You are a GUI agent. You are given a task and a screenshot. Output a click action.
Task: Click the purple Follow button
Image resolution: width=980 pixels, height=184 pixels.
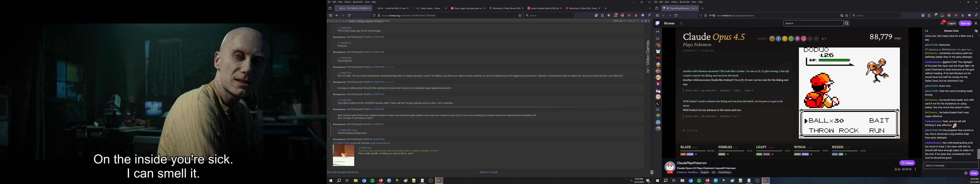[x=907, y=163]
